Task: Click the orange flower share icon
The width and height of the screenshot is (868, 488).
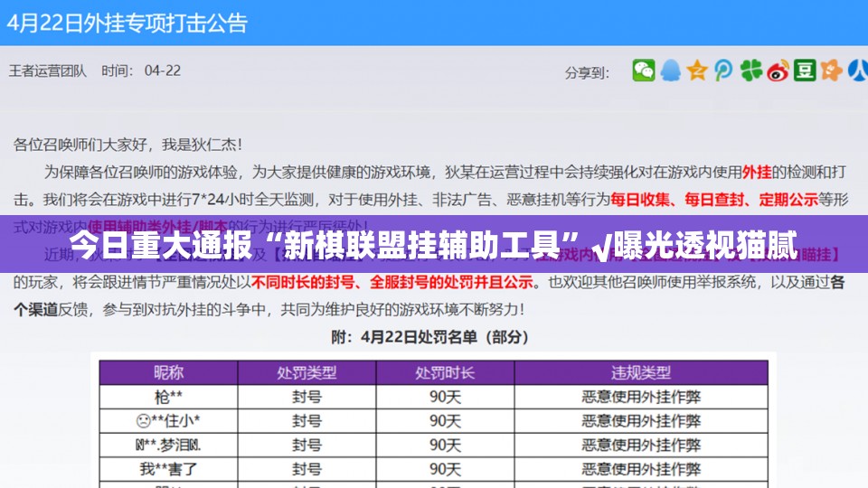Action: pos(832,70)
